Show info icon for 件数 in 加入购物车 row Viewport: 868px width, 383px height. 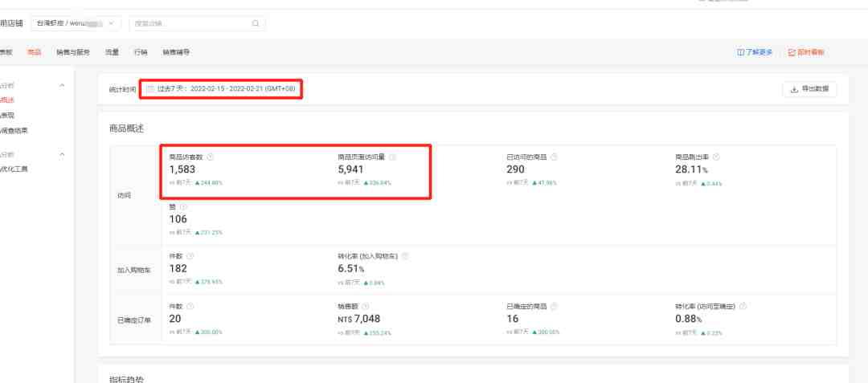click(190, 256)
